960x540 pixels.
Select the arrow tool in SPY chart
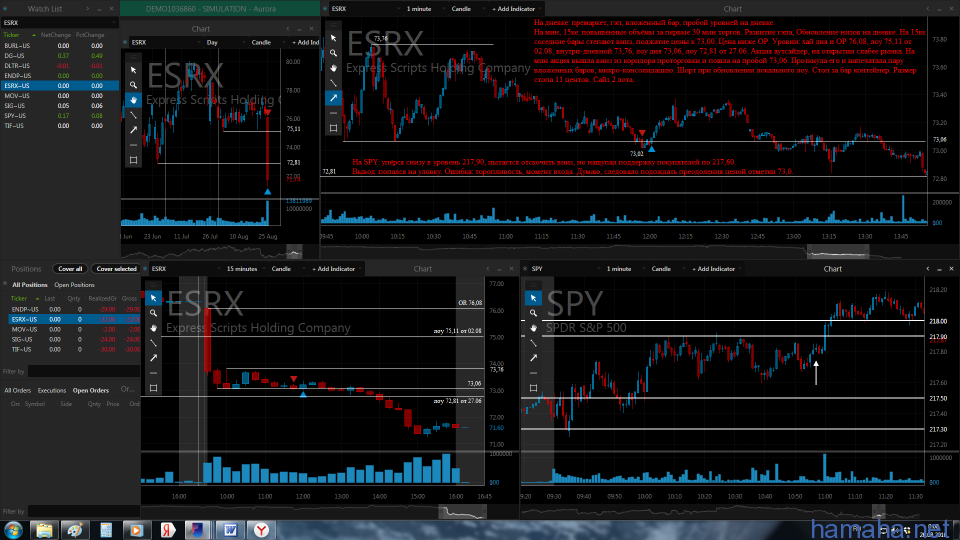(533, 358)
